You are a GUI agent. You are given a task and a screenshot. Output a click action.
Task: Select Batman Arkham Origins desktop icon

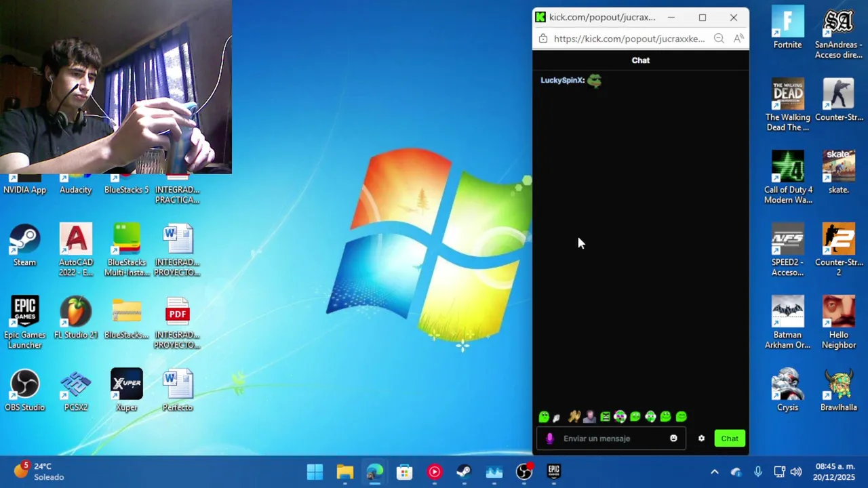pos(787,323)
